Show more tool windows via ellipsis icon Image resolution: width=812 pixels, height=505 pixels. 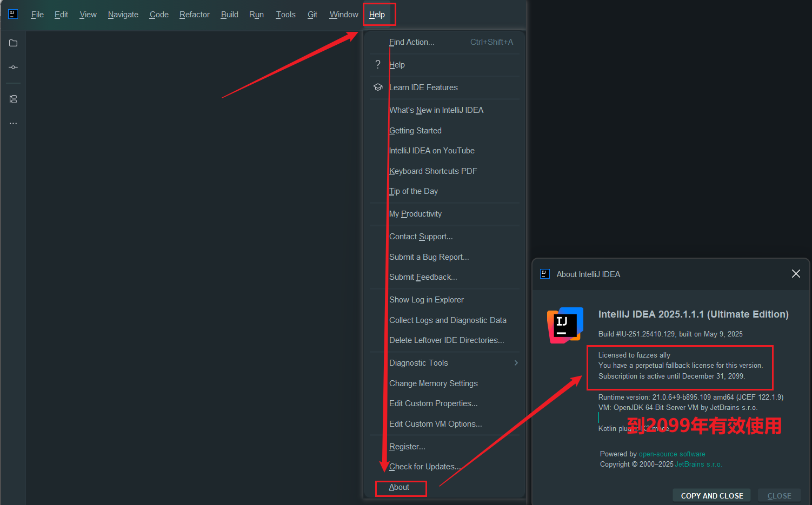coord(14,123)
